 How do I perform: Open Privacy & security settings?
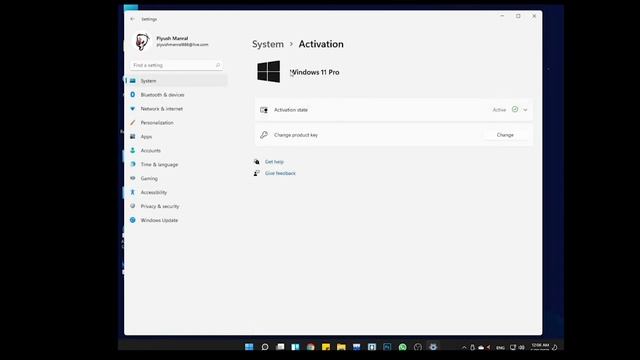177,206
